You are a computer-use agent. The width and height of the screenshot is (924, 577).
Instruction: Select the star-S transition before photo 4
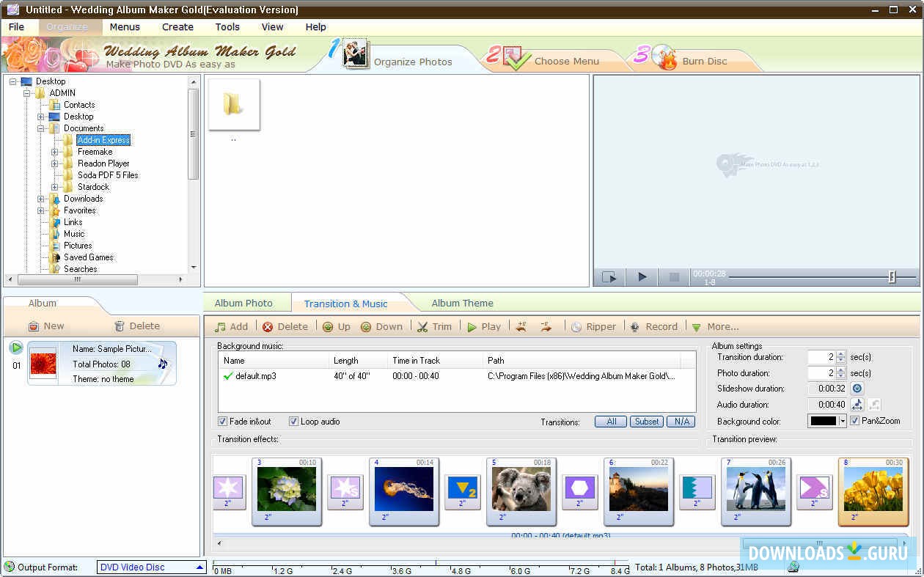[x=345, y=492]
